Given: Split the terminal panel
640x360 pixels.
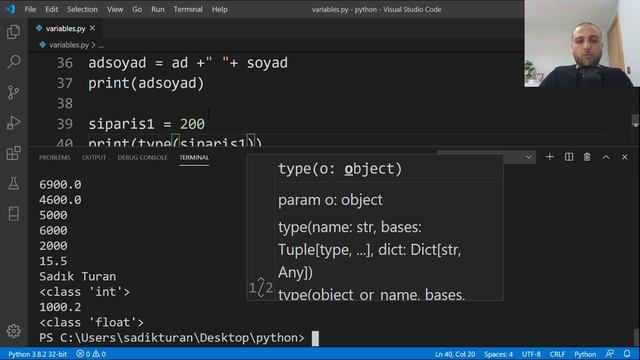Looking at the screenshot, I should (x=569, y=157).
